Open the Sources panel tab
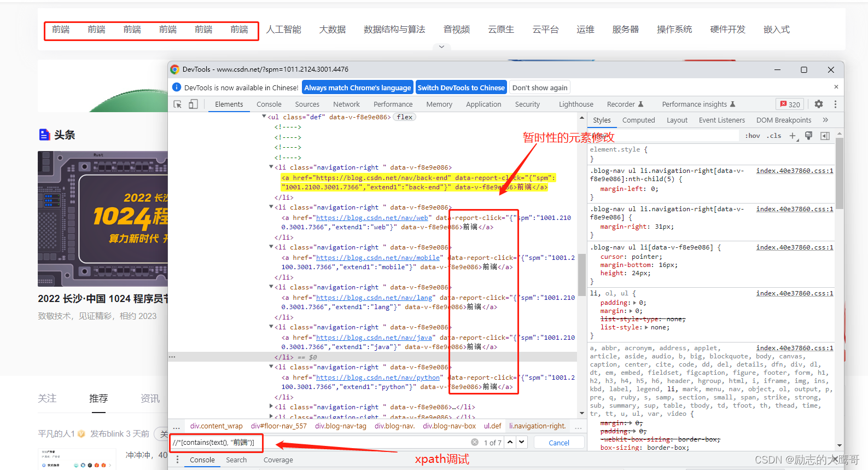Viewport: 868px width, 470px height. pos(307,104)
